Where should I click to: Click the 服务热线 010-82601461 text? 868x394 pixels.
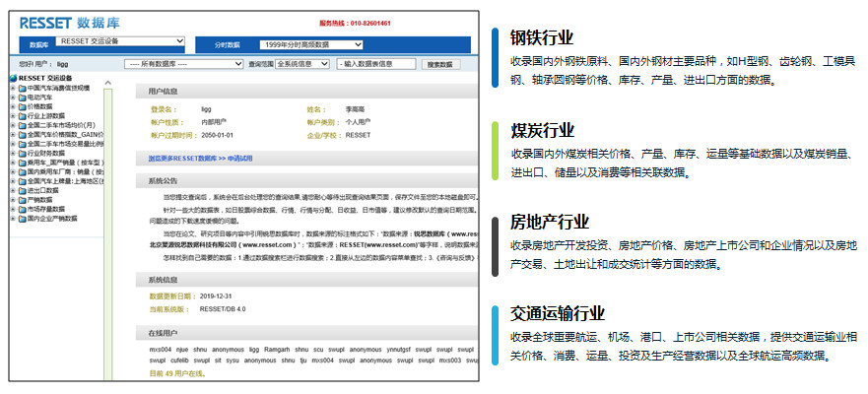(x=356, y=24)
